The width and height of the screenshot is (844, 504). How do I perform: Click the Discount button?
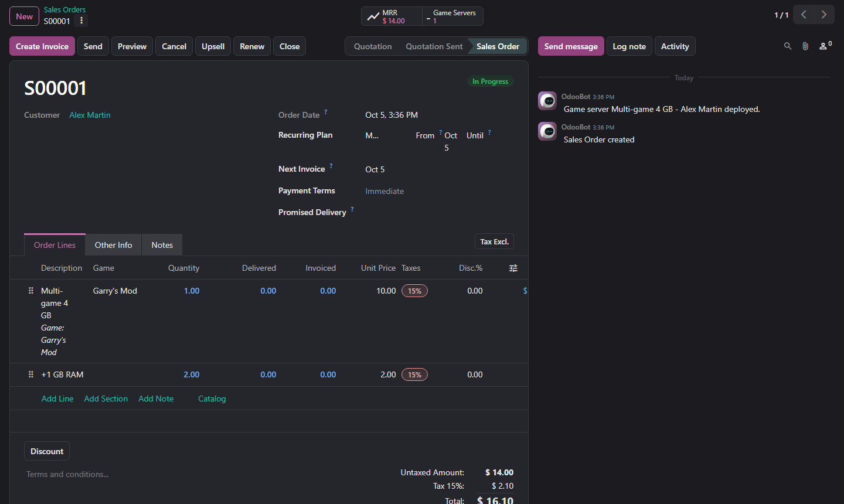point(47,451)
